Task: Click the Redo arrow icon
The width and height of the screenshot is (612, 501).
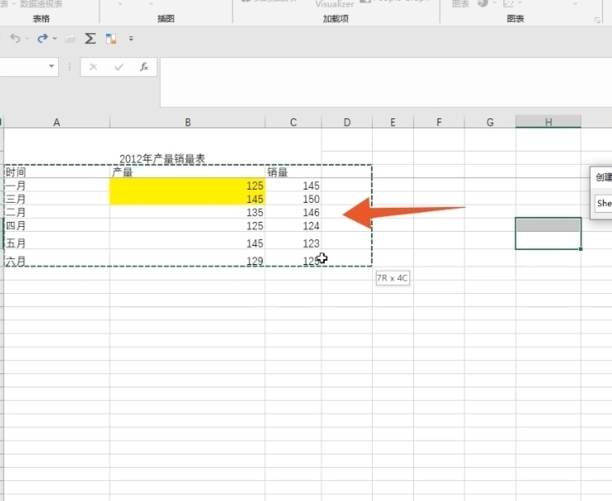Action: pos(42,38)
